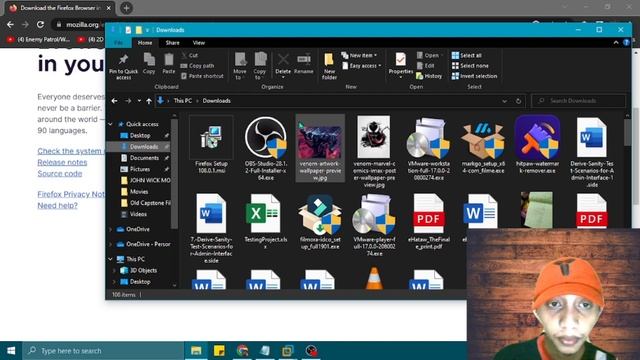Image resolution: width=640 pixels, height=360 pixels.
Task: Open Chrome from the taskbar
Action: [x=242, y=351]
